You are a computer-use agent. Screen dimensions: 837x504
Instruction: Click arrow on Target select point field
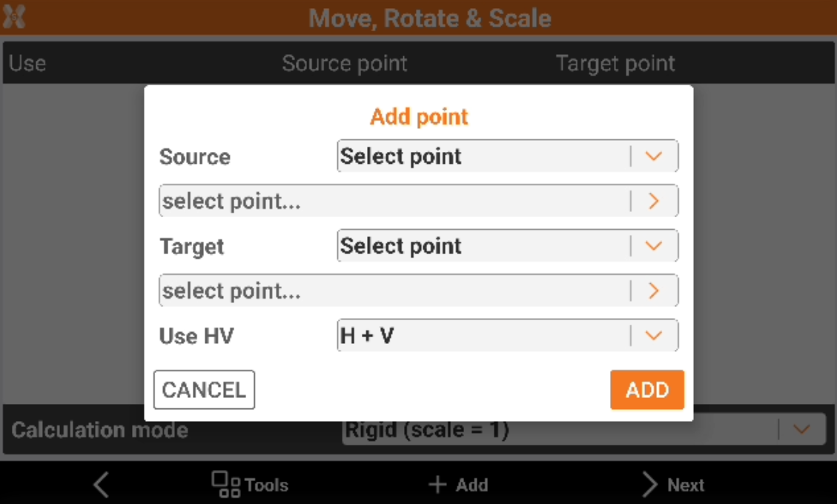click(x=653, y=291)
